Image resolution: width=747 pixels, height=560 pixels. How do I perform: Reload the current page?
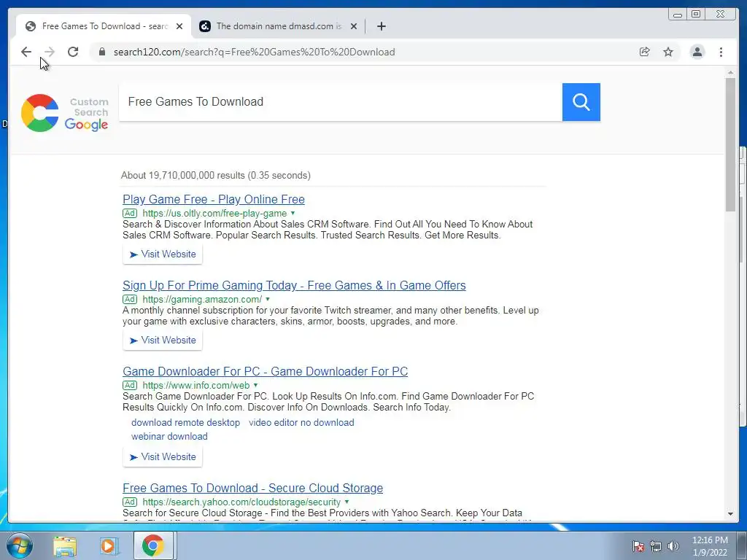(72, 52)
